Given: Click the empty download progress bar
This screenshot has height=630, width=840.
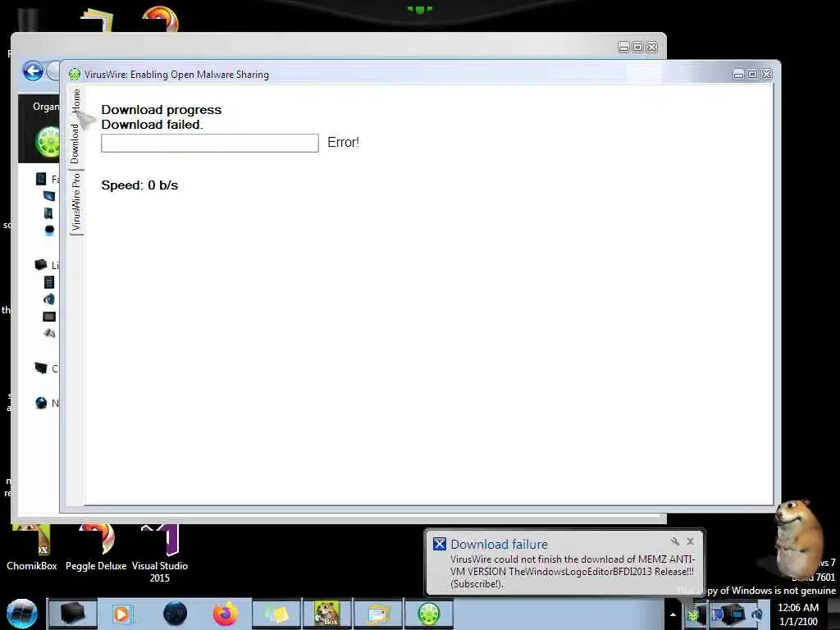Looking at the screenshot, I should 210,143.
